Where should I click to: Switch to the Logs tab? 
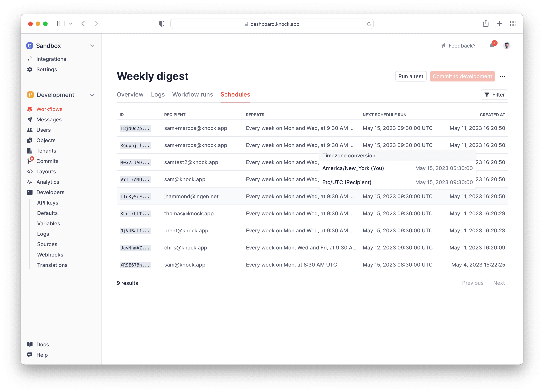pos(158,94)
